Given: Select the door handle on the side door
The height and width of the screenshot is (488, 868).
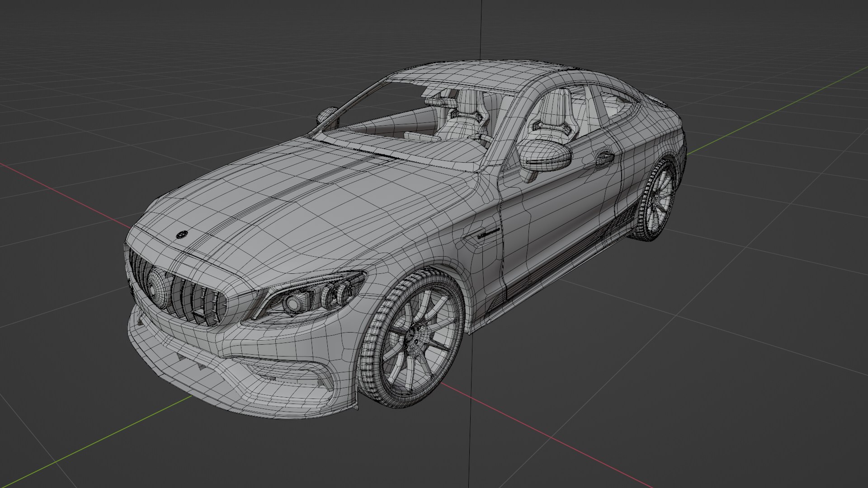Looking at the screenshot, I should coord(605,159).
